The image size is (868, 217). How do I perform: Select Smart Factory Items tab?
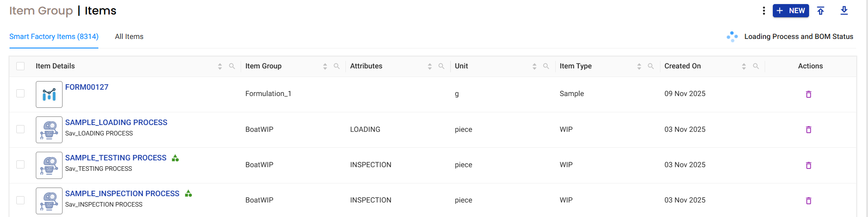(x=54, y=37)
